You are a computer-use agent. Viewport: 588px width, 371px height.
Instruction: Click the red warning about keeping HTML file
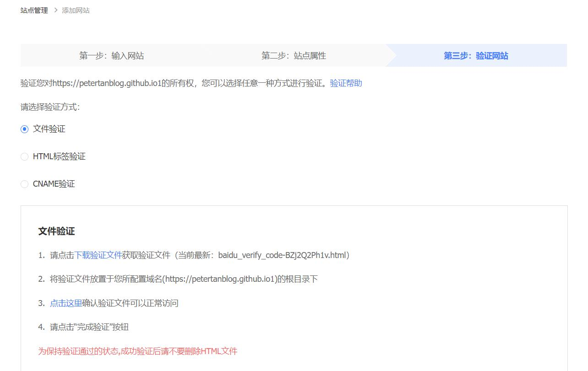click(x=137, y=351)
